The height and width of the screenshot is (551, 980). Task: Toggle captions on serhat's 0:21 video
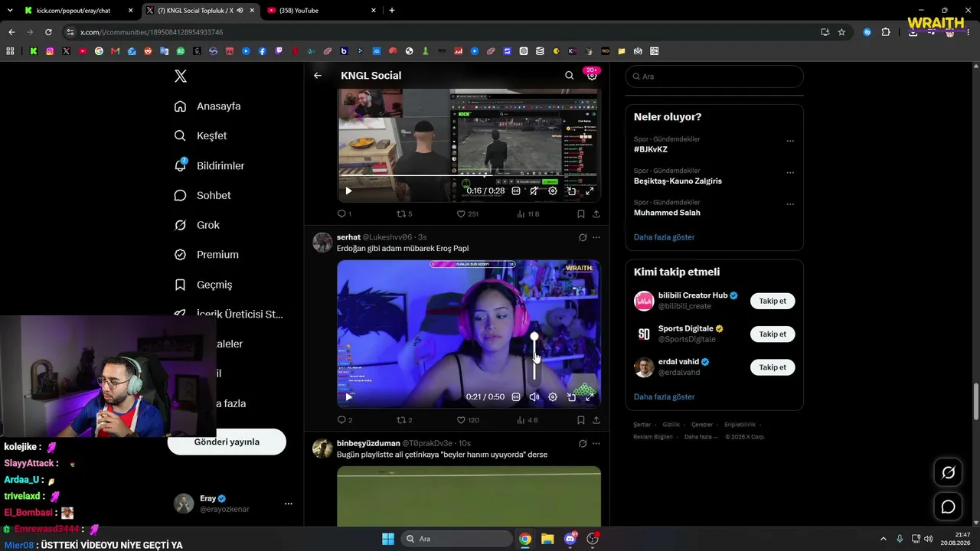click(x=516, y=397)
